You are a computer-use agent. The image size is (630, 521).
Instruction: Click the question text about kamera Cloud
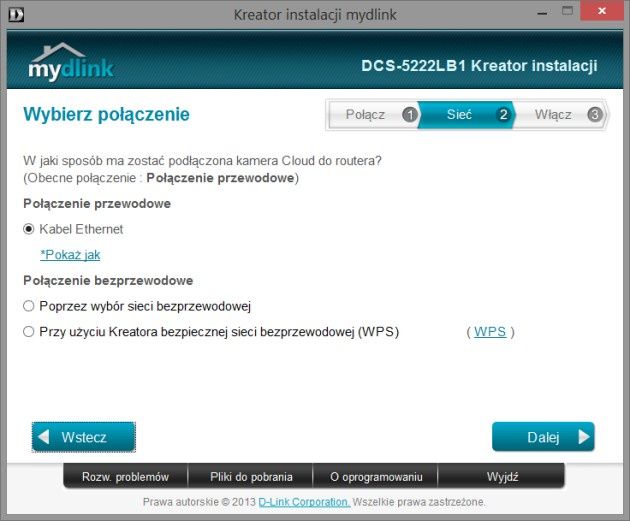(x=202, y=161)
